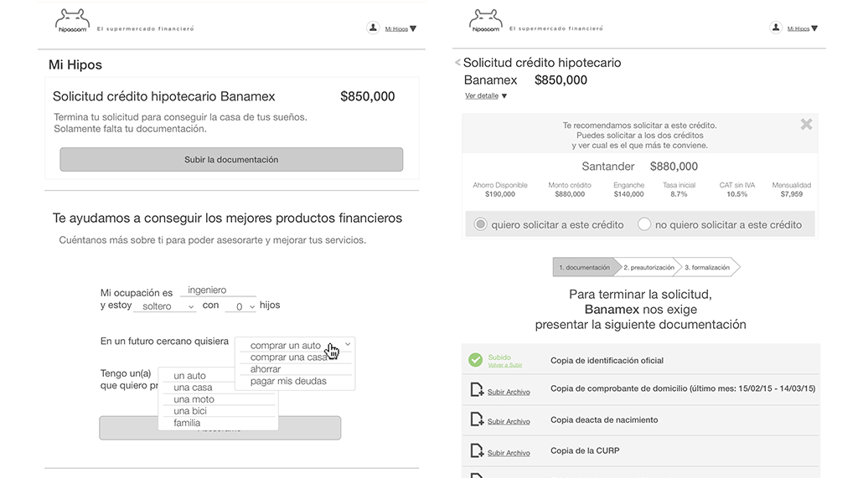
Task: Pick una bici in the Tengo list
Action: (x=190, y=411)
